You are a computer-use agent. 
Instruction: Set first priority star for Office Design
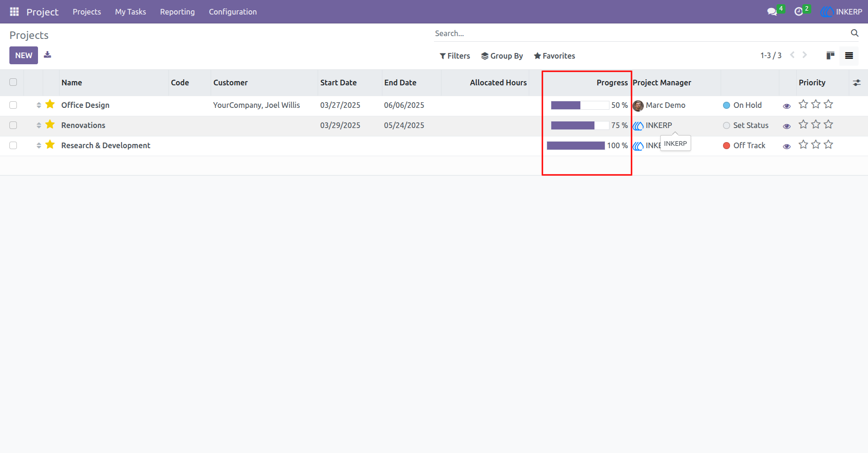(x=803, y=104)
